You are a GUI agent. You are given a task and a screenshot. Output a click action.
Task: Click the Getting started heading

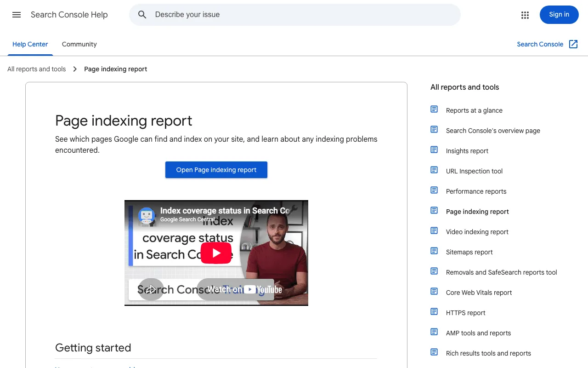click(93, 348)
